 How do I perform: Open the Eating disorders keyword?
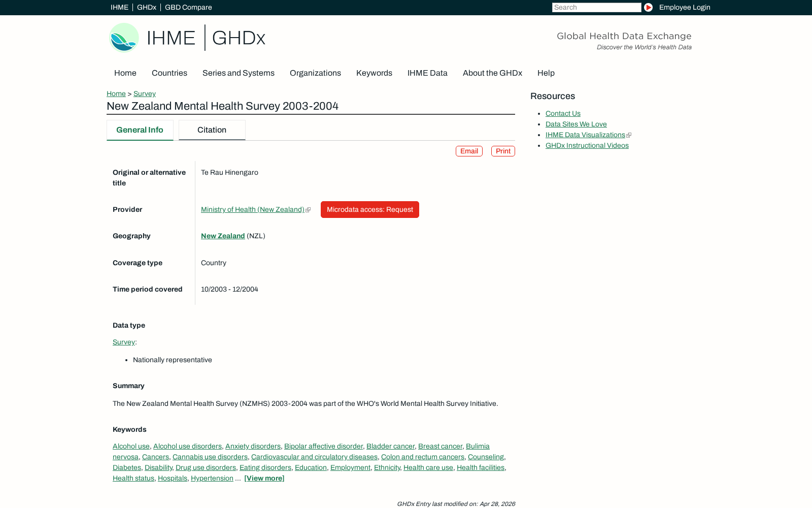(x=265, y=467)
